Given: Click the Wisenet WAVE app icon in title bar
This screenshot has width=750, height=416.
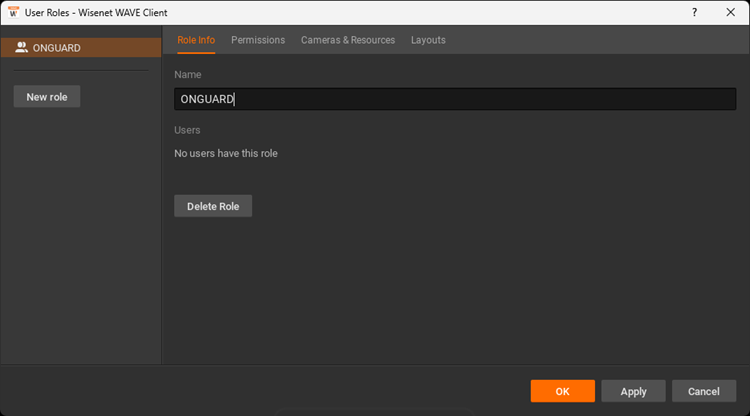Looking at the screenshot, I should coord(13,12).
